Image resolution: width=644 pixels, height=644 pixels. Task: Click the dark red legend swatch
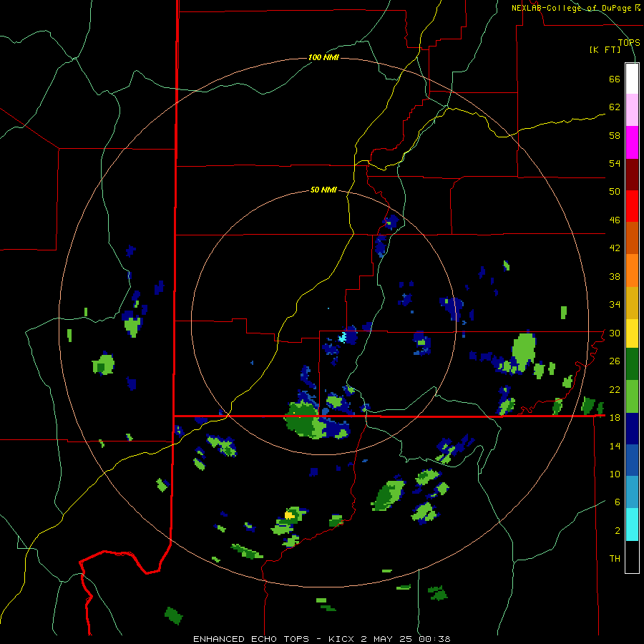point(632,175)
